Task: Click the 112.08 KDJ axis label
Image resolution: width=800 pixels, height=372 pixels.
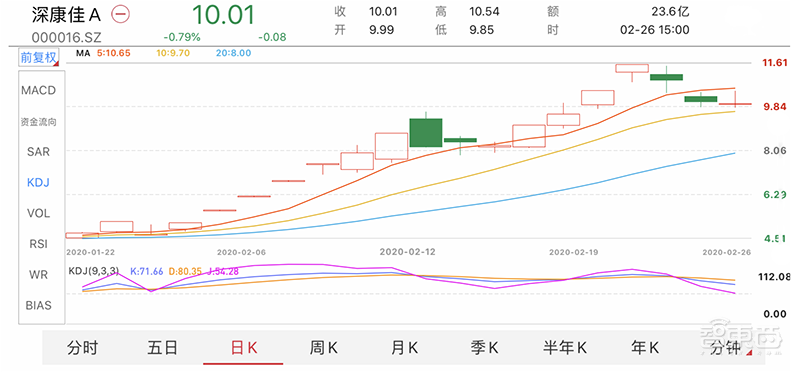Action: (x=775, y=277)
